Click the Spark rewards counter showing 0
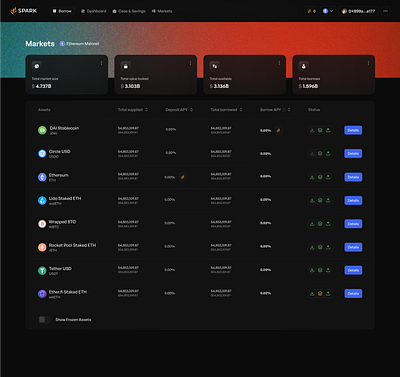 tap(311, 11)
